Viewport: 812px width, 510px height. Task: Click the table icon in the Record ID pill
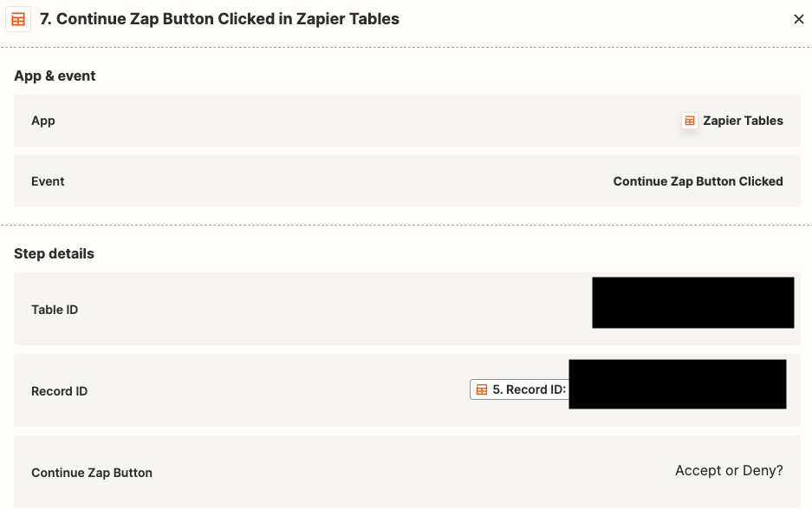(482, 389)
